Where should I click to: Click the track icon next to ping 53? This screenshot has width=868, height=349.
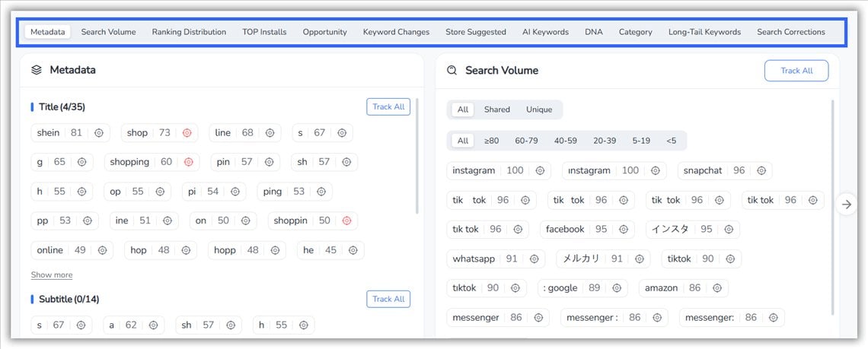coord(321,192)
